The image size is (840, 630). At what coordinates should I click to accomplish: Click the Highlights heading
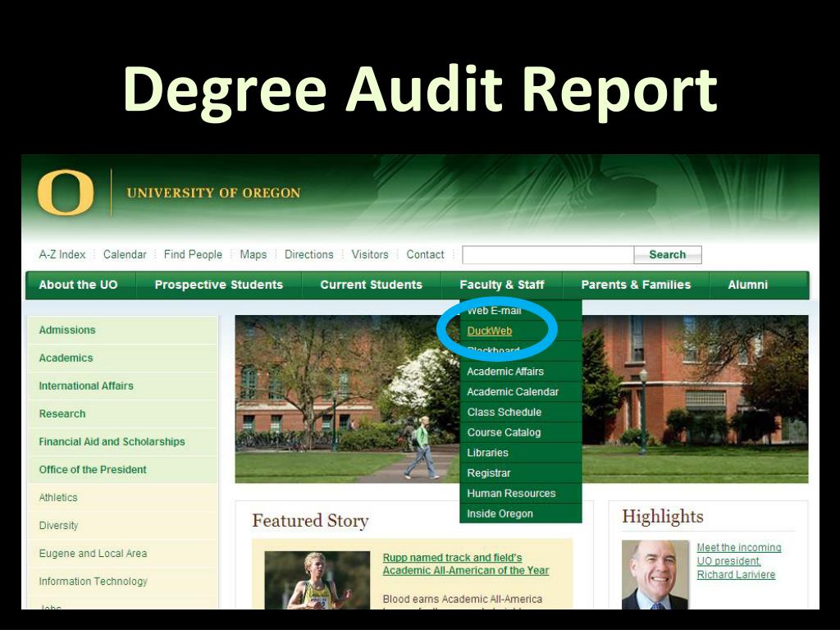(663, 517)
